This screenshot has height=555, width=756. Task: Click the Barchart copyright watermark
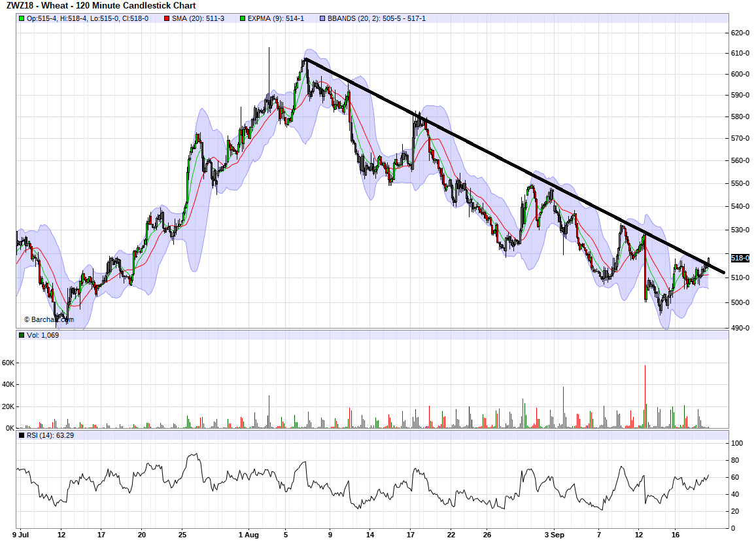pos(48,320)
